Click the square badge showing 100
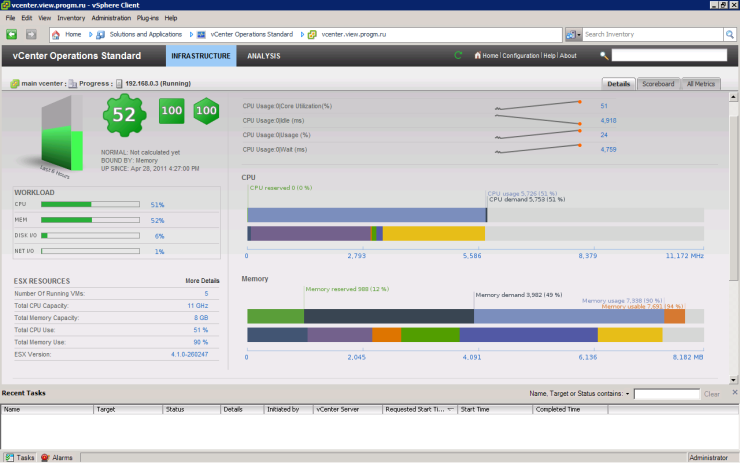740x463 pixels. pos(171,111)
